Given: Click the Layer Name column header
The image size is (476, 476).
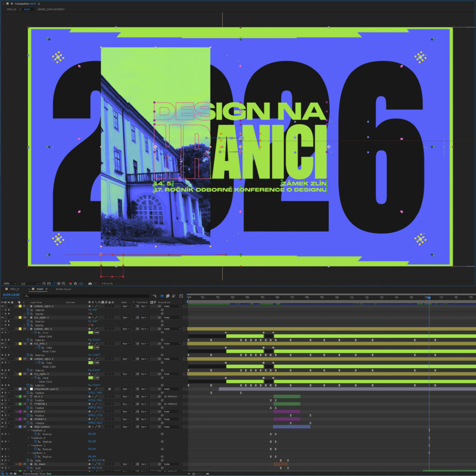Looking at the screenshot, I should click(x=36, y=302).
